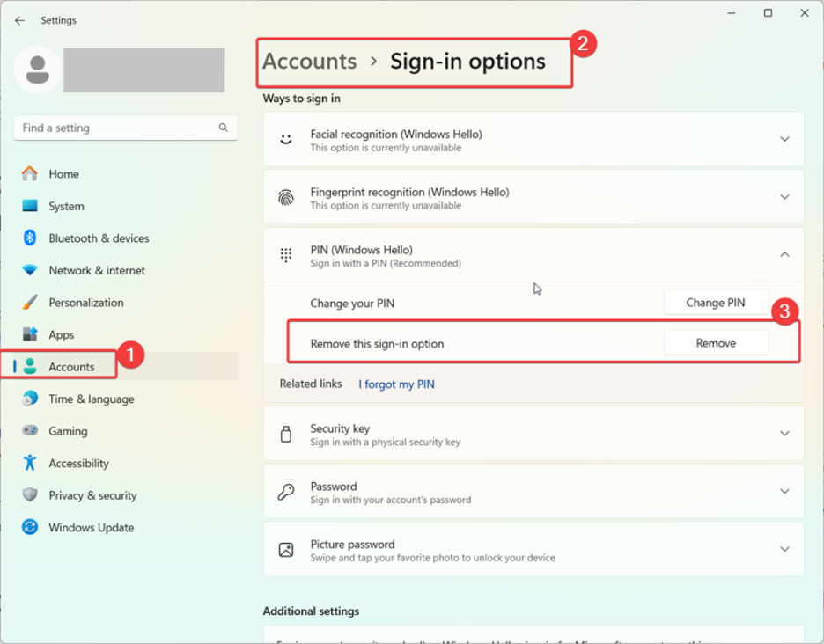Click the Accessibility figure icon
Viewport: 824px width, 644px height.
30,463
